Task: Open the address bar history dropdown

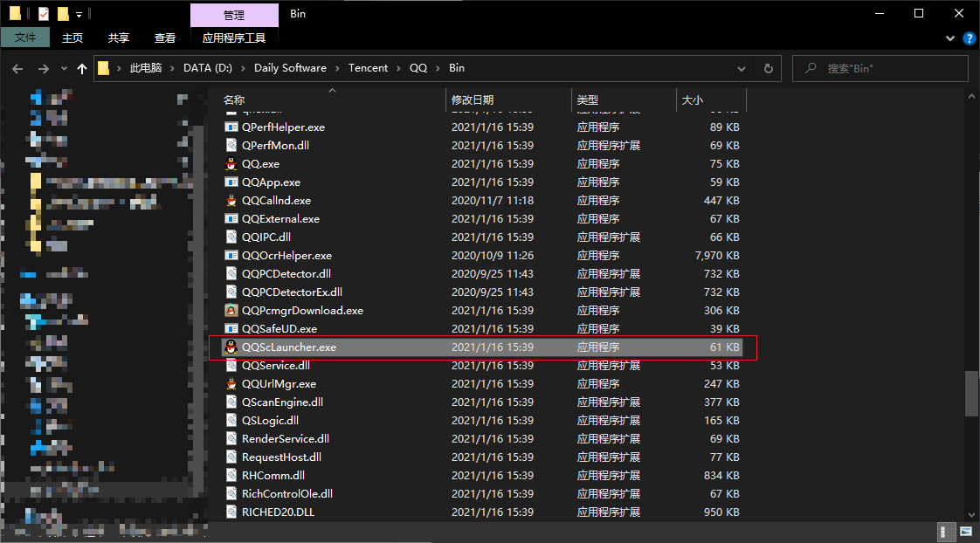Action: [x=742, y=69]
